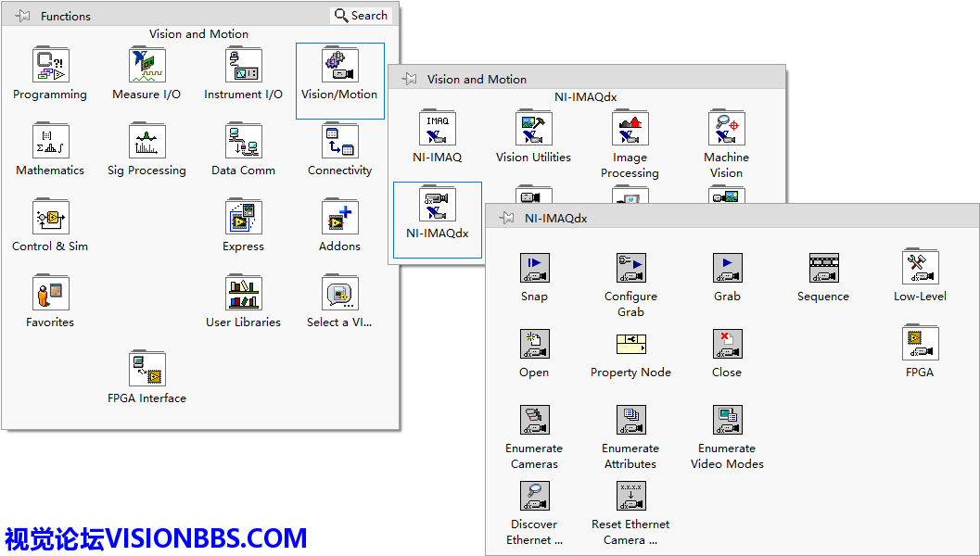Viewport: 980px width, 556px height.
Task: Pin the Functions palette with thumbtack
Action: (x=22, y=16)
